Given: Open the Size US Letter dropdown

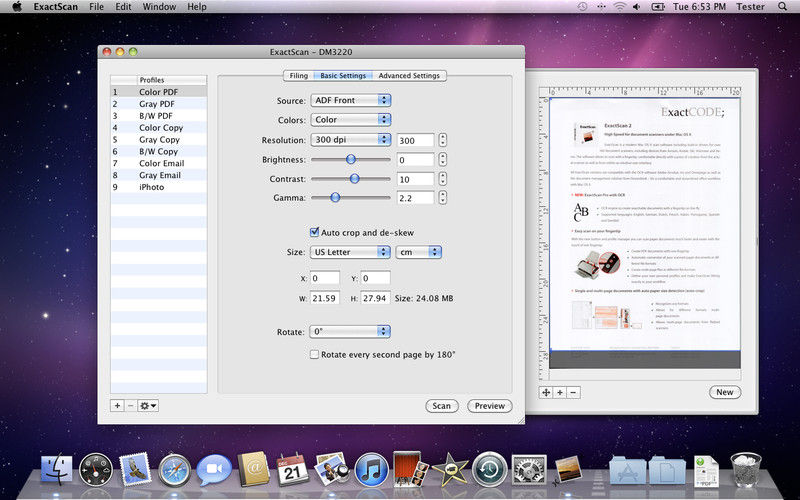Looking at the screenshot, I should (x=350, y=252).
